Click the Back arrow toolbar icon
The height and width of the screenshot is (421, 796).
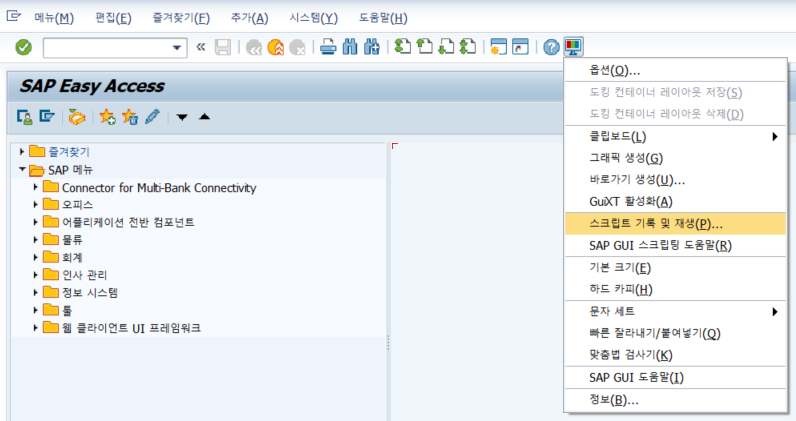click(254, 48)
